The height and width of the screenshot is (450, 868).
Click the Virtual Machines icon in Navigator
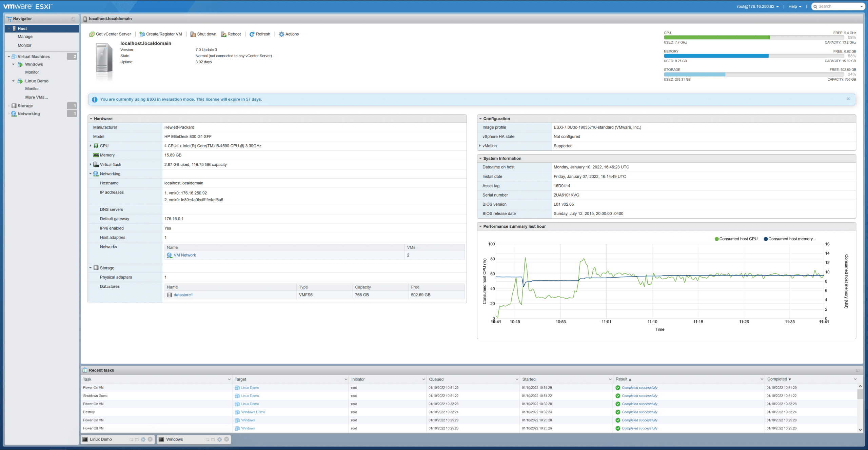[14, 57]
